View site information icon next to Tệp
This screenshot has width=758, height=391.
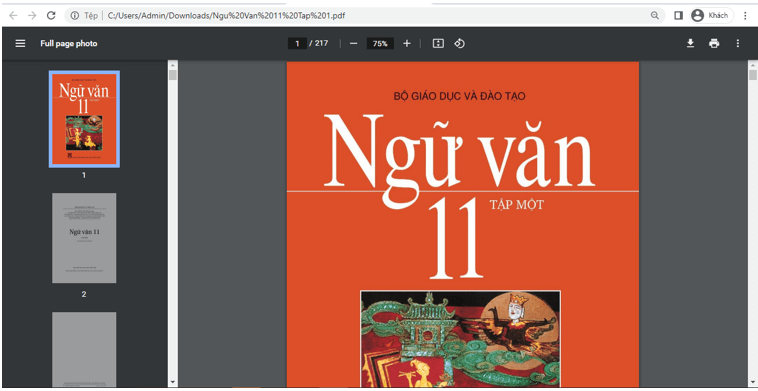click(x=74, y=15)
